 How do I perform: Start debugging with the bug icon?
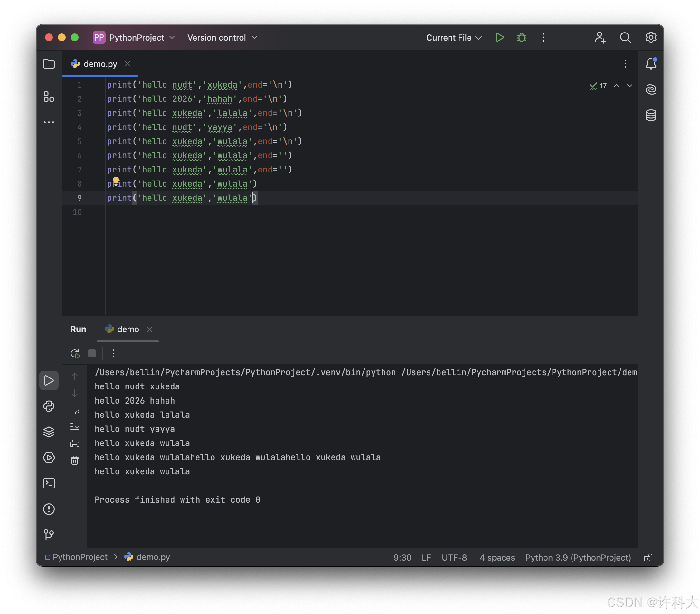(x=521, y=37)
